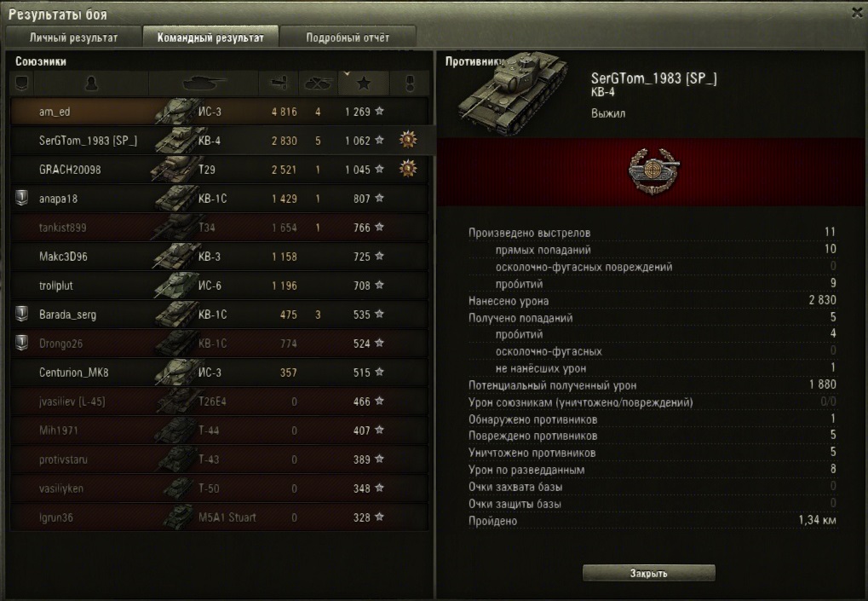
Task: Click the КВ-4 tank thumbnail image
Action: coord(512,93)
